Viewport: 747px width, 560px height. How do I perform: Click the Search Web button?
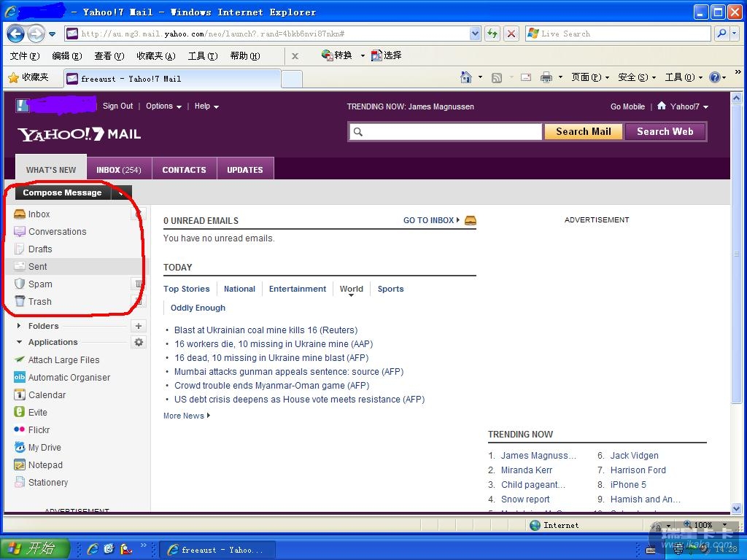pyautogui.click(x=665, y=132)
